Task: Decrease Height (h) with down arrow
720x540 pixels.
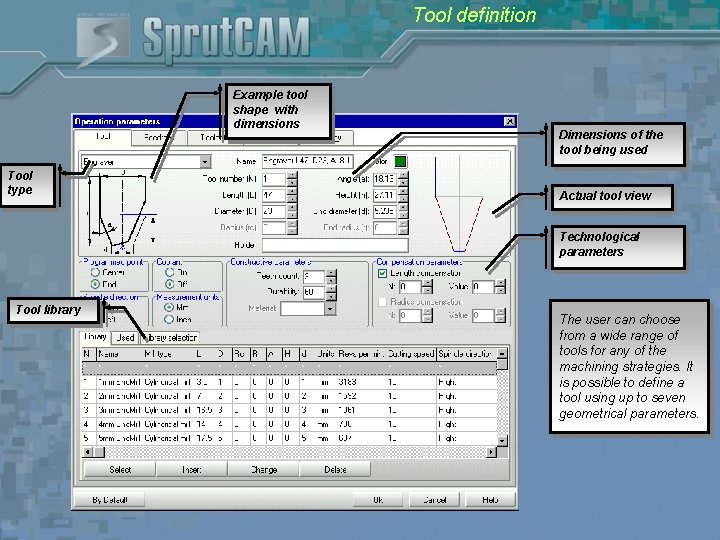Action: pos(403,198)
